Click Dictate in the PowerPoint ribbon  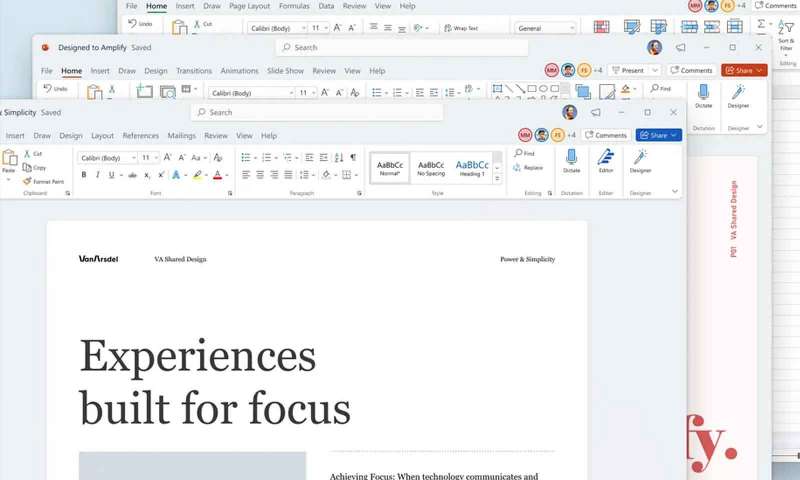coord(704,95)
